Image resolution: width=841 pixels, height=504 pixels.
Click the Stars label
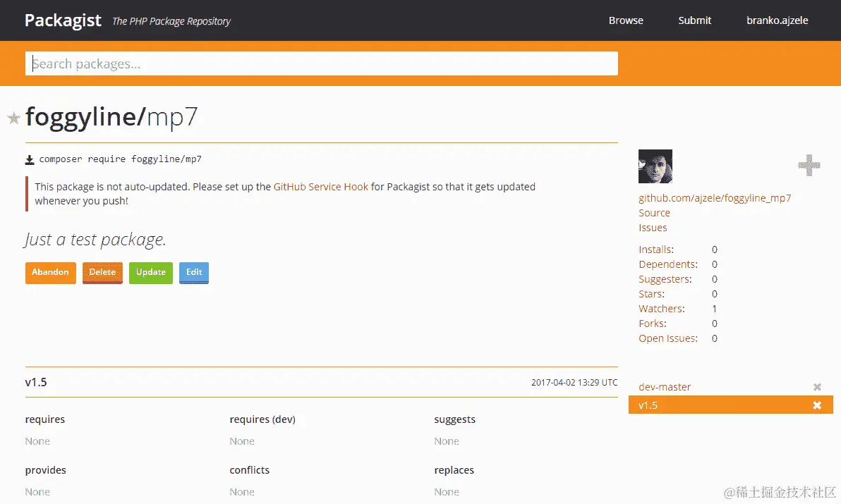coord(651,294)
